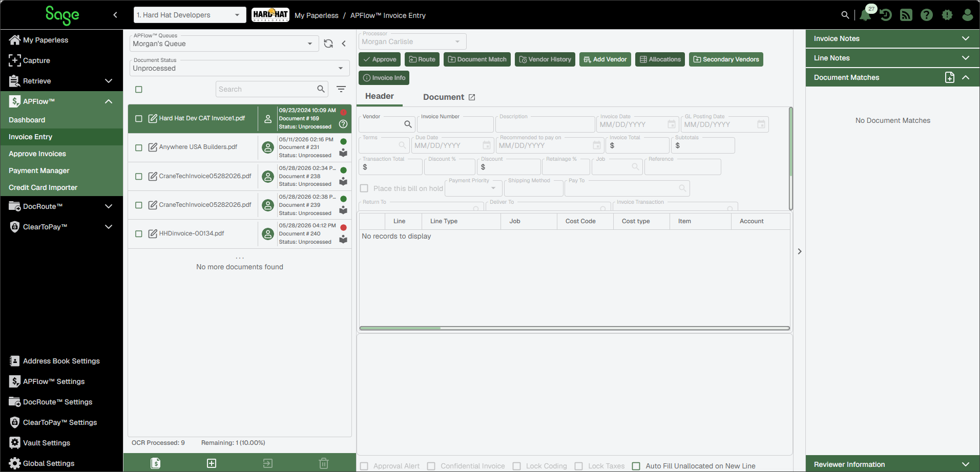Image resolution: width=980 pixels, height=472 pixels.
Task: Click the help circle on Hard Hat Dev CAT Invoice1 row
Action: 343,124
